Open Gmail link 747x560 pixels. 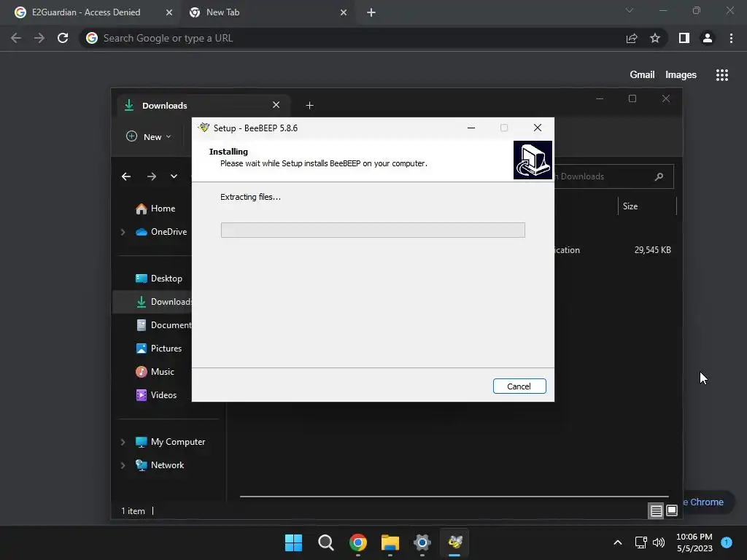point(642,75)
